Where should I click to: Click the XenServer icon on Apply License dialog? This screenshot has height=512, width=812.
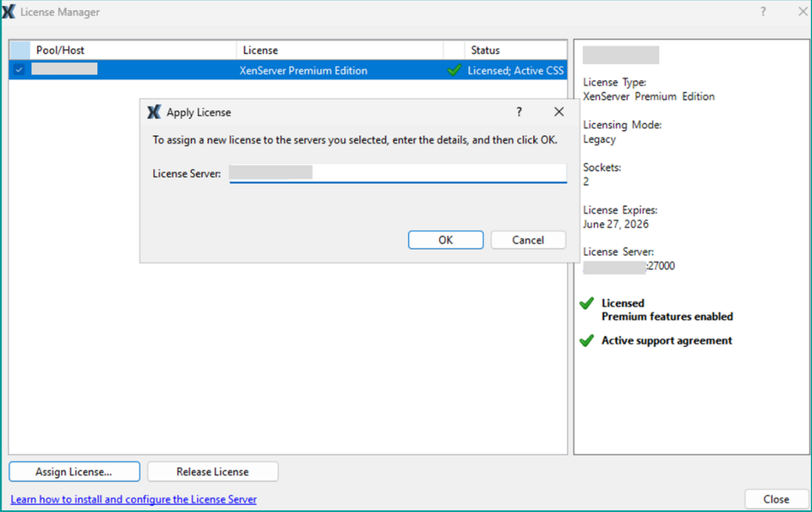pyautogui.click(x=155, y=112)
